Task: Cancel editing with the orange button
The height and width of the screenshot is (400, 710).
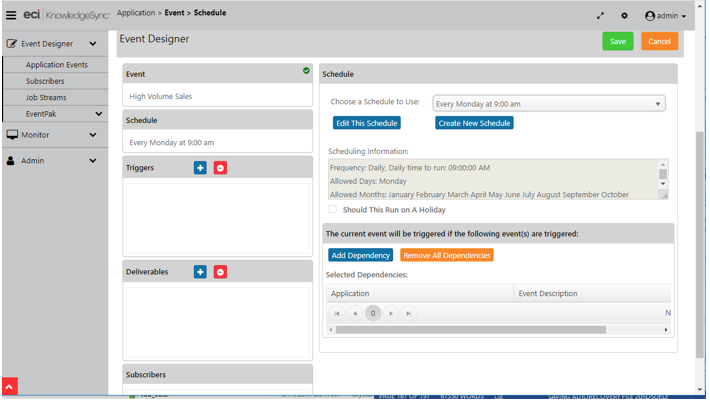Action: coord(659,41)
